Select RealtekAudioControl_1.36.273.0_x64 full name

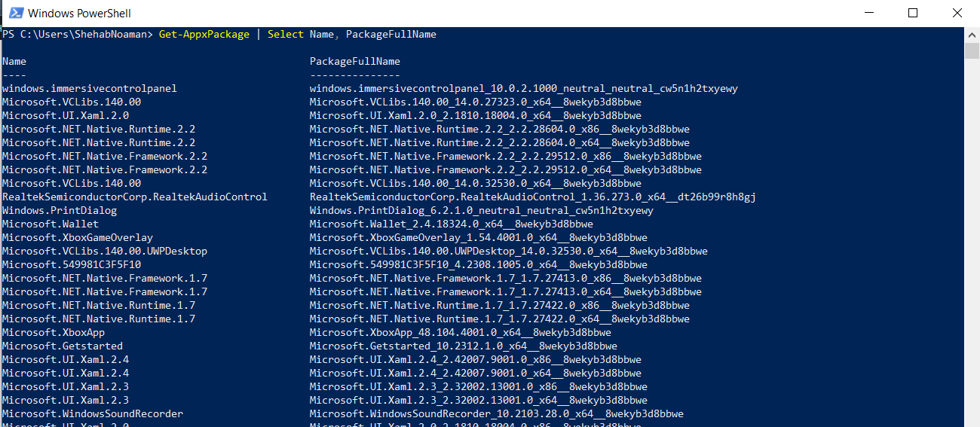533,197
